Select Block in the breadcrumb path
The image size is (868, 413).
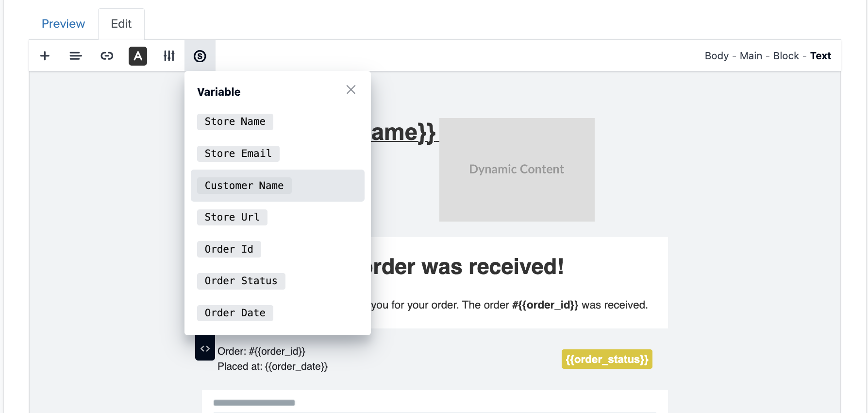pos(786,56)
